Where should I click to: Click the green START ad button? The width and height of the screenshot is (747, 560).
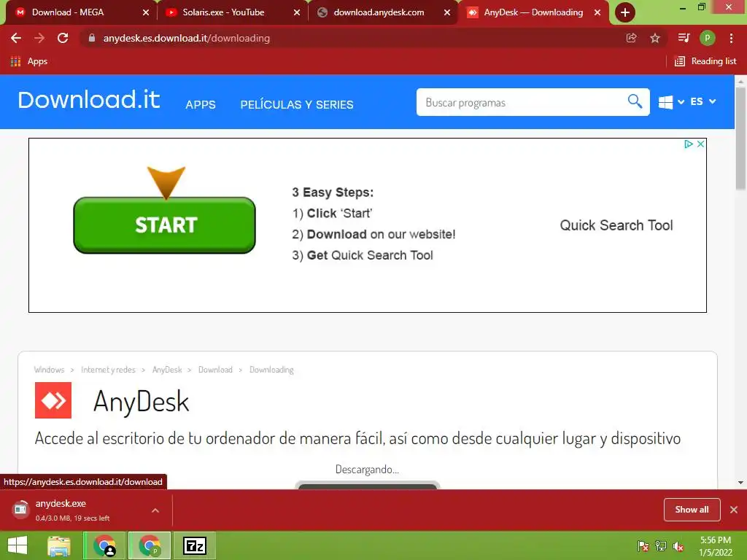pos(164,225)
